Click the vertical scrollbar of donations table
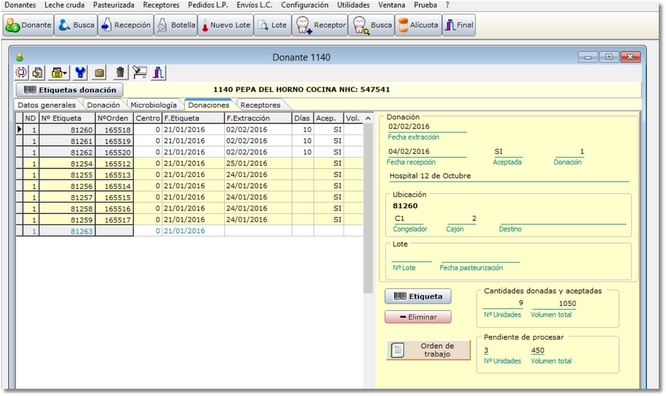The width and height of the screenshot is (666, 396). pyautogui.click(x=368, y=208)
